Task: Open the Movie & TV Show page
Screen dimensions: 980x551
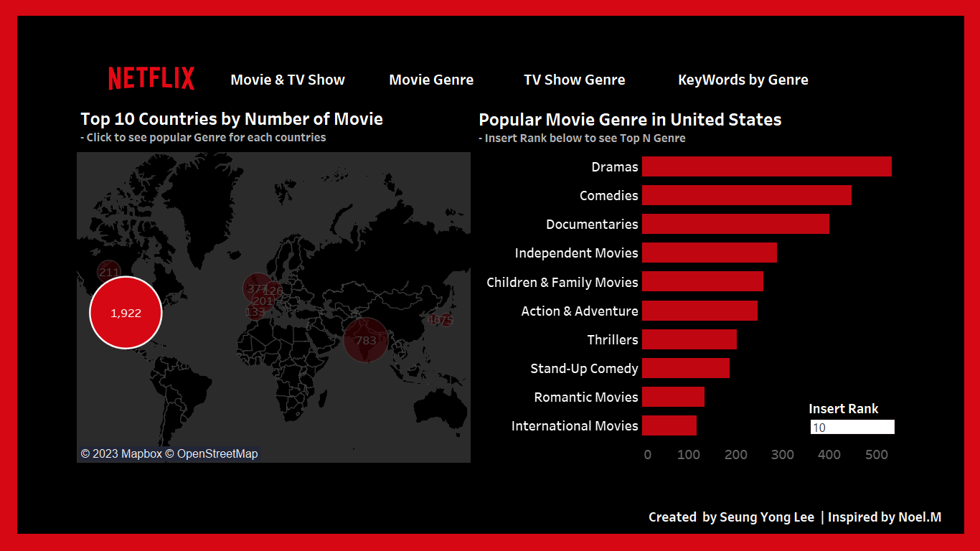Action: coord(288,80)
